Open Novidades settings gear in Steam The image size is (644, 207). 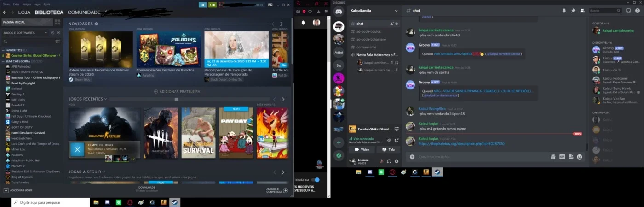(x=96, y=24)
